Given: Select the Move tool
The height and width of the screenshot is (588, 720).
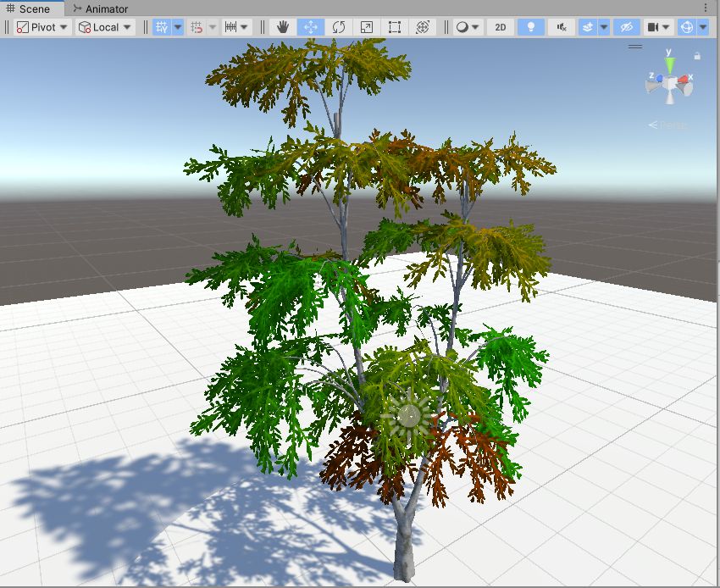Looking at the screenshot, I should [x=310, y=26].
